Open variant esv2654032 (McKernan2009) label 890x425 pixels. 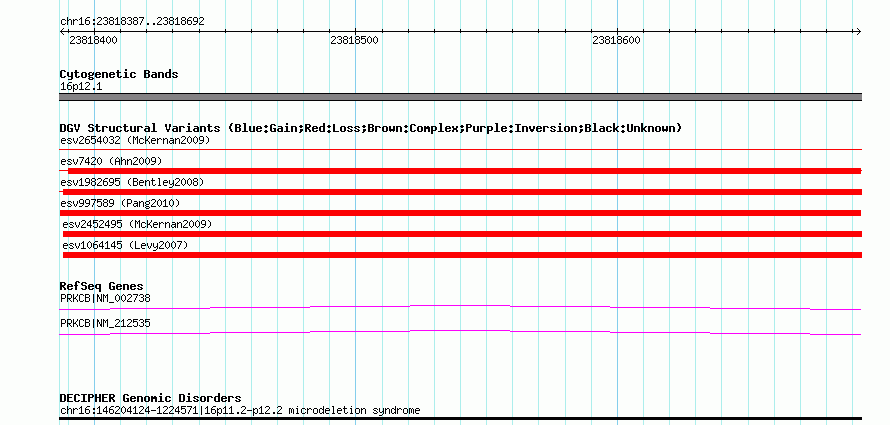(x=135, y=140)
